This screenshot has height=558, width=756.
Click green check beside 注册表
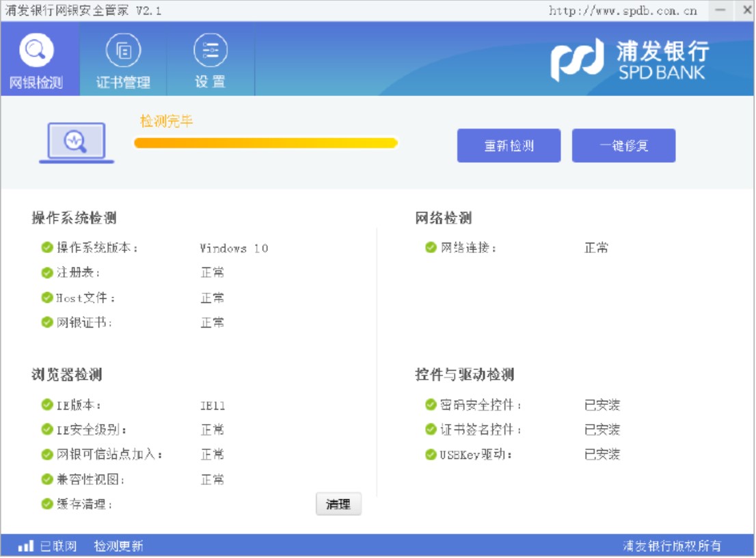[46, 273]
